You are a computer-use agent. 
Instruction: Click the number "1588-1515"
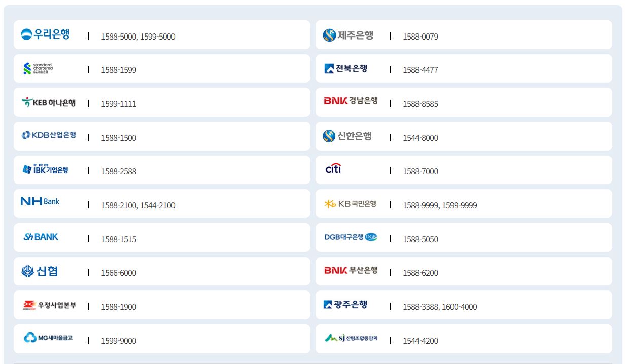pos(119,239)
